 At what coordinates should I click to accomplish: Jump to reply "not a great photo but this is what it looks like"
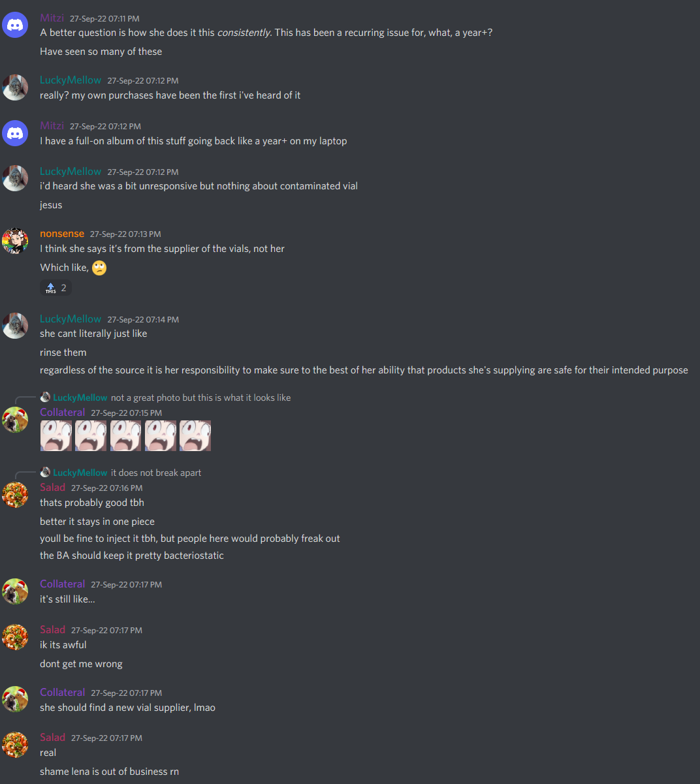click(x=200, y=398)
